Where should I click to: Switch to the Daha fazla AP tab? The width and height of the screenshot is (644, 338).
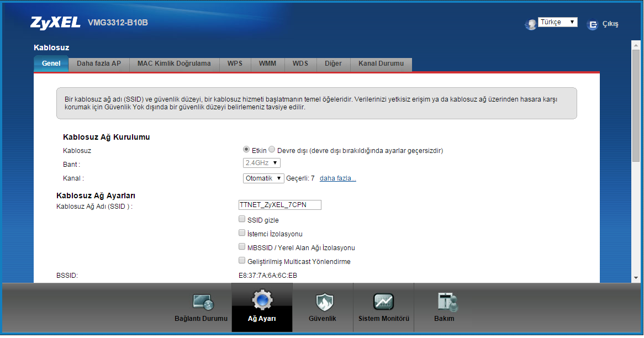[x=99, y=64]
